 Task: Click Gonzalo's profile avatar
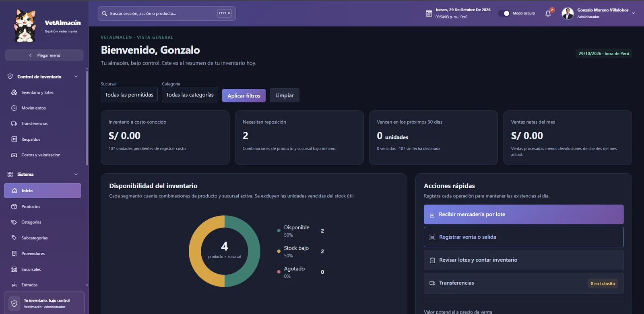568,13
